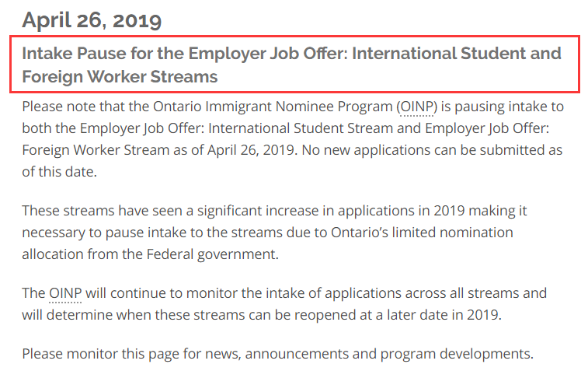Click the text "of this date."

[x=59, y=172]
